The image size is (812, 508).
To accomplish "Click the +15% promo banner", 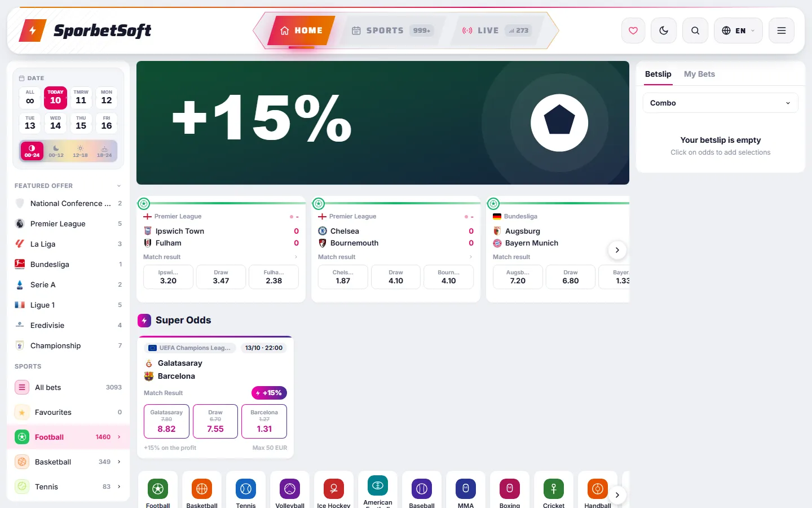I will pyautogui.click(x=383, y=122).
